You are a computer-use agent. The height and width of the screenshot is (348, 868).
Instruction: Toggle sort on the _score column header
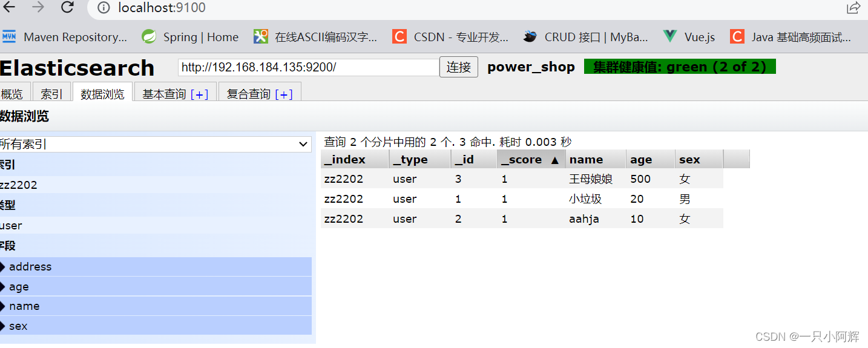pyautogui.click(x=531, y=160)
